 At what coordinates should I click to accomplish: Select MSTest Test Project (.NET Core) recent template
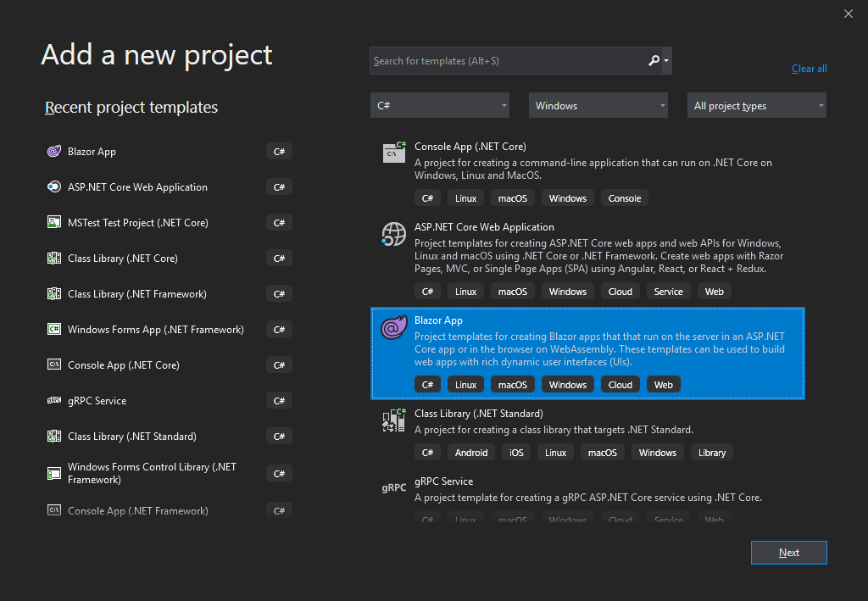coord(169,222)
